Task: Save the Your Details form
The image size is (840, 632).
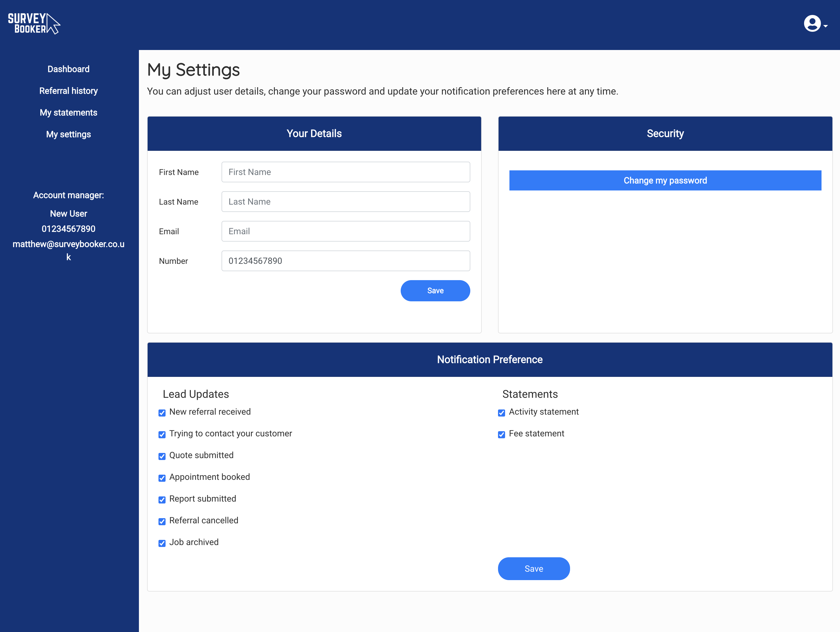Action: [435, 291]
